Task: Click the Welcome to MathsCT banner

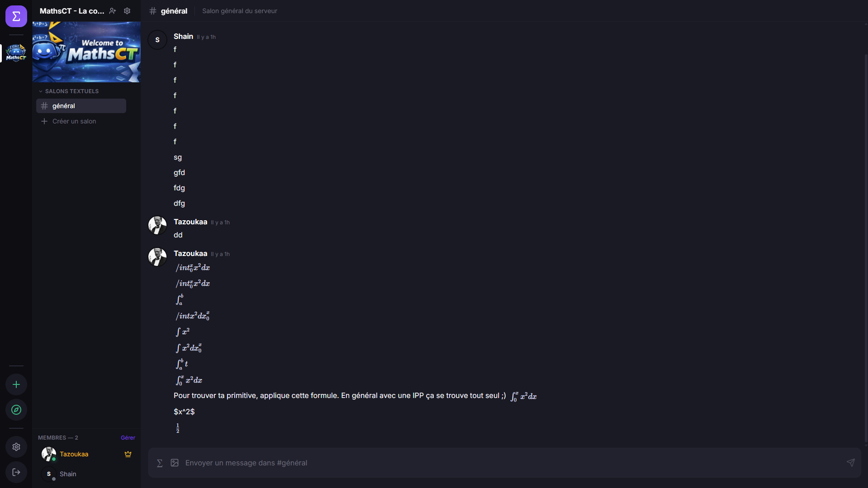Action: click(86, 52)
